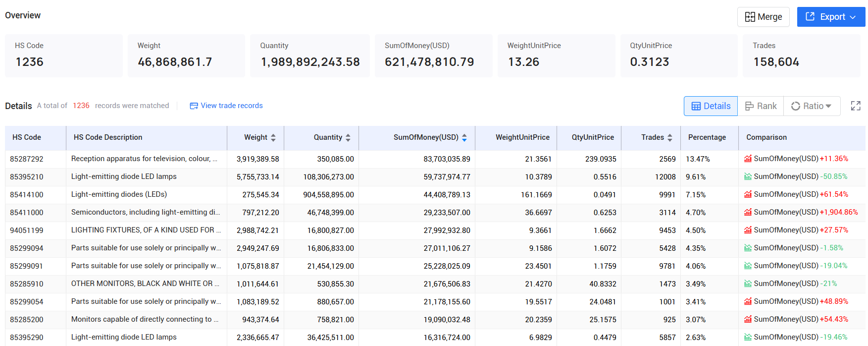Viewport: 868px width, 346px height.
Task: Click the Comparison column header
Action: click(x=766, y=137)
